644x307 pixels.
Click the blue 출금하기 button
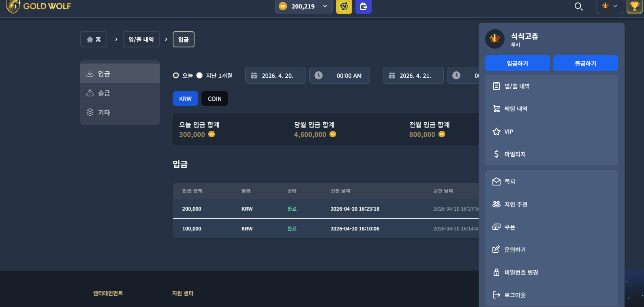(586, 63)
